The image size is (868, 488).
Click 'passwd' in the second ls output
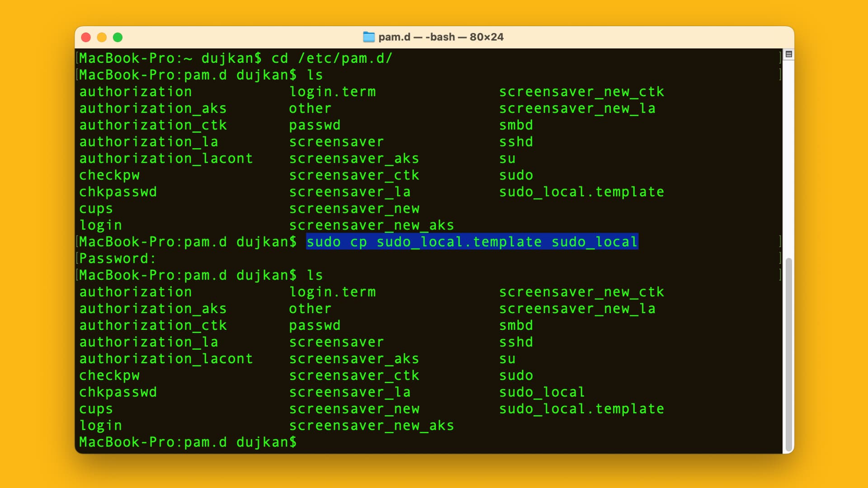click(315, 325)
